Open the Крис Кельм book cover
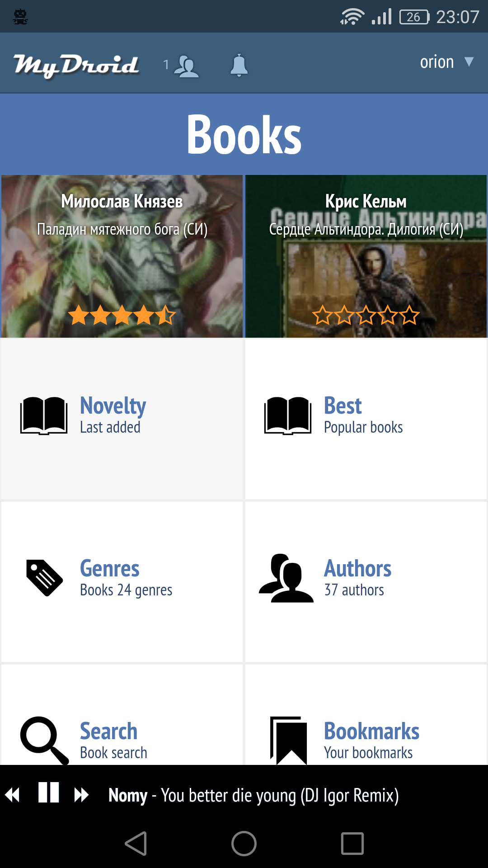 pos(366,256)
